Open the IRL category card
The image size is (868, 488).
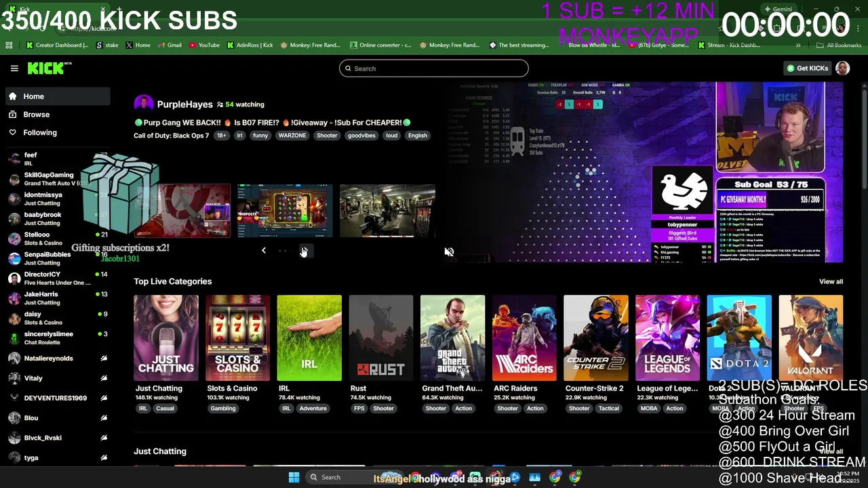309,338
